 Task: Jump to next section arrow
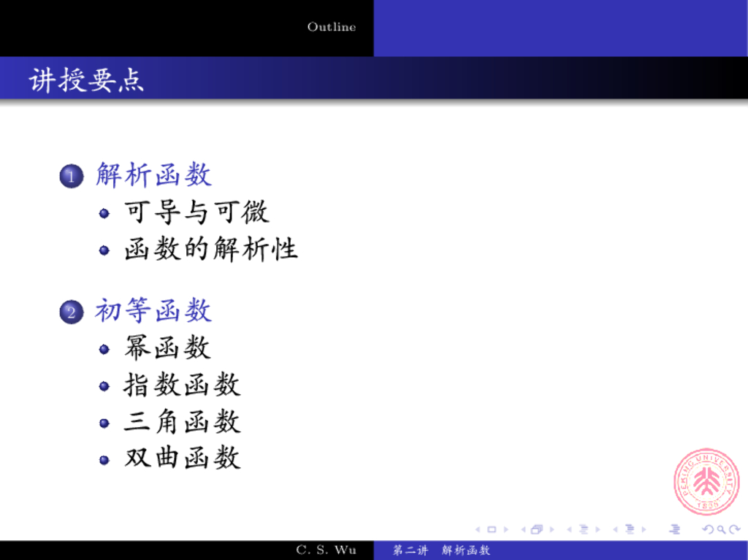[644, 529]
